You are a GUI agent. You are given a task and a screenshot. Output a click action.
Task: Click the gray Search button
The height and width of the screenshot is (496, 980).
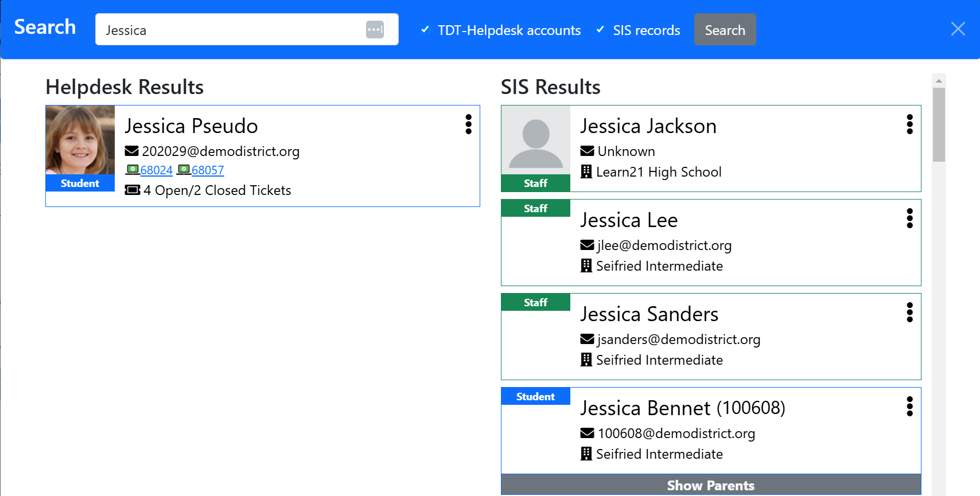[725, 29]
